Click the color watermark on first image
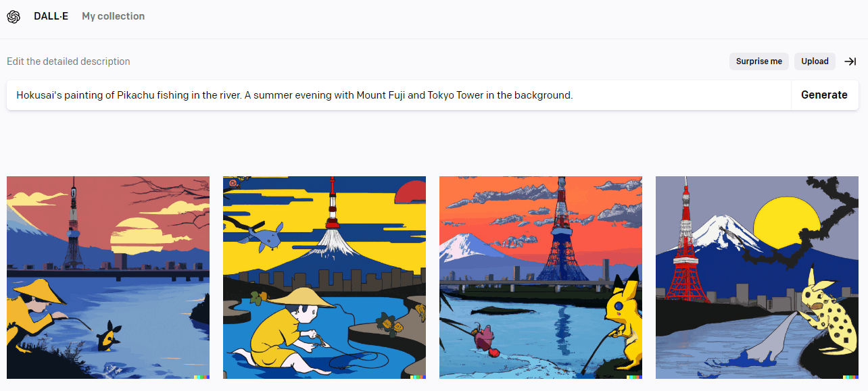Image resolution: width=868 pixels, height=391 pixels. point(201,377)
